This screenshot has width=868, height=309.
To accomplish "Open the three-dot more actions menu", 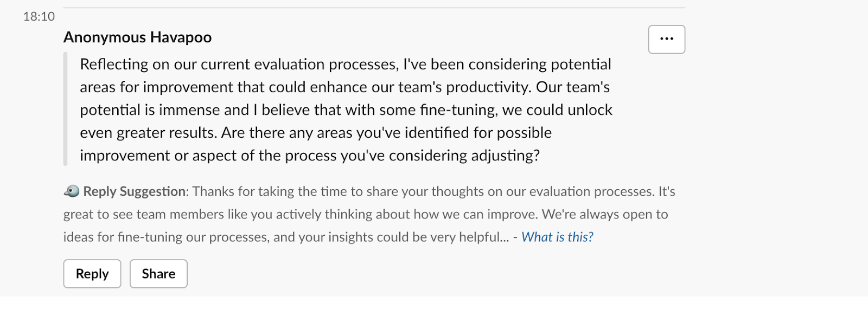I will (666, 39).
